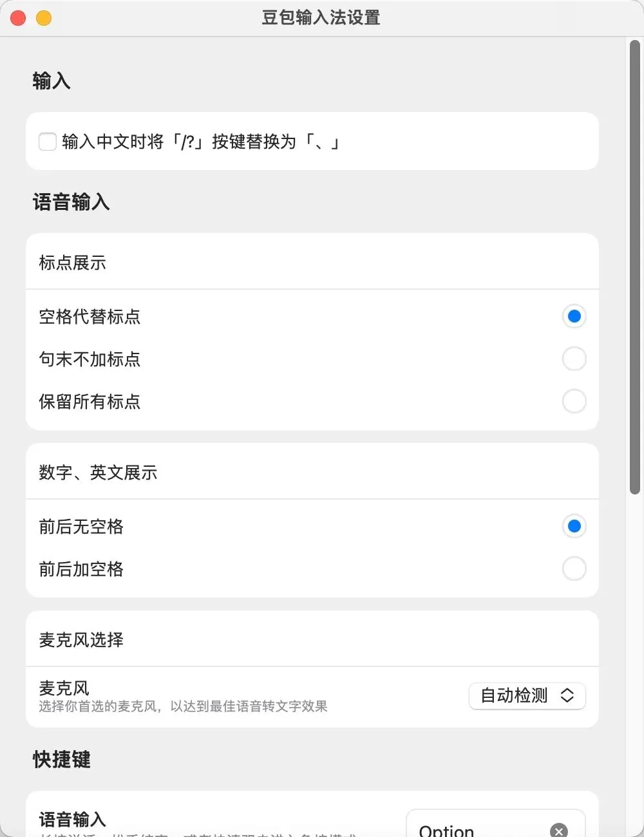Click the up-down chevron on microphone selector
644x837 pixels.
(567, 695)
